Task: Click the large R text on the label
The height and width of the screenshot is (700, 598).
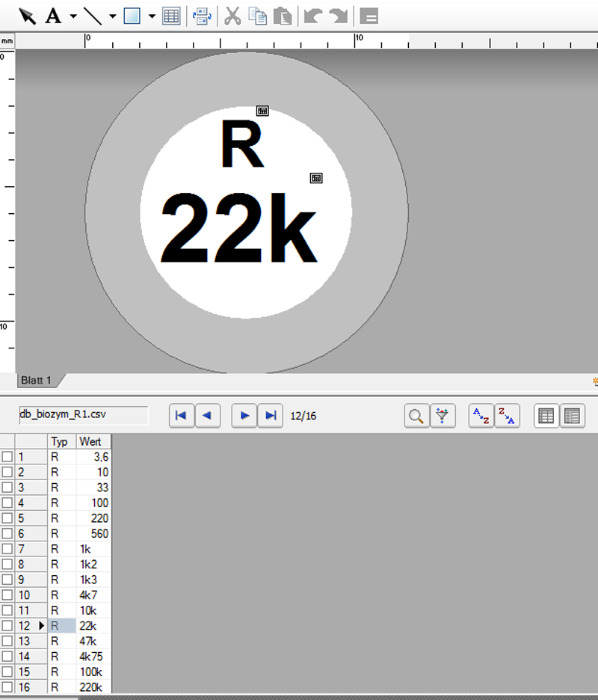Action: click(242, 144)
